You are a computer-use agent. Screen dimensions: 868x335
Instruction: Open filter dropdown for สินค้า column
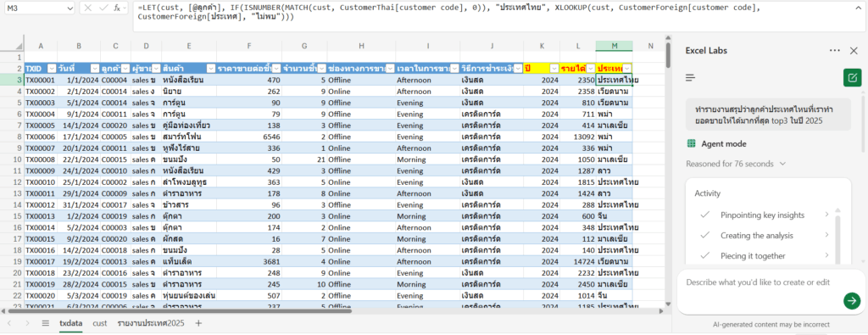click(x=210, y=68)
